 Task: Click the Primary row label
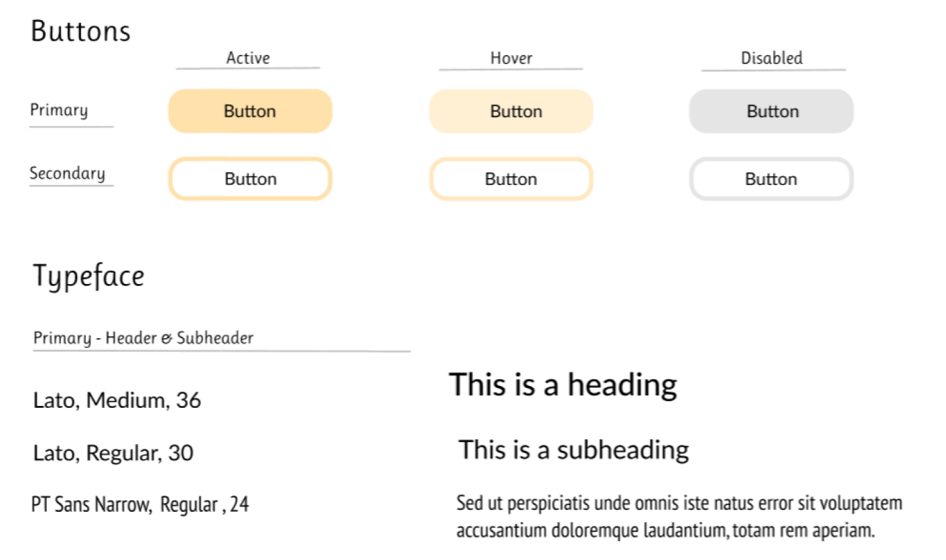point(59,111)
